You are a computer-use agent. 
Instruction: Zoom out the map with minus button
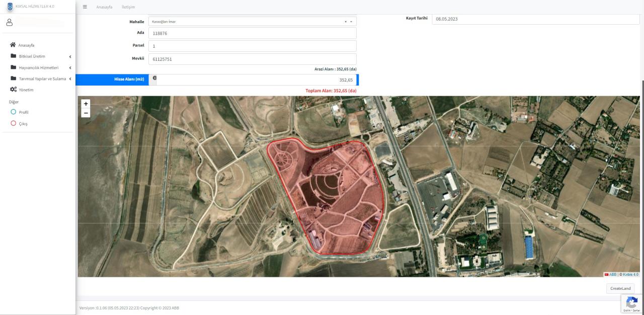(x=86, y=113)
